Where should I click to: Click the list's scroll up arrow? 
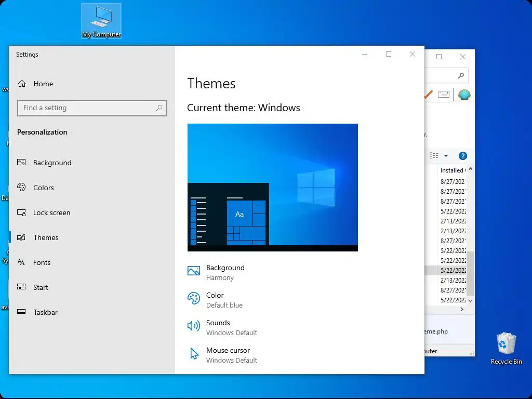pyautogui.click(x=470, y=169)
